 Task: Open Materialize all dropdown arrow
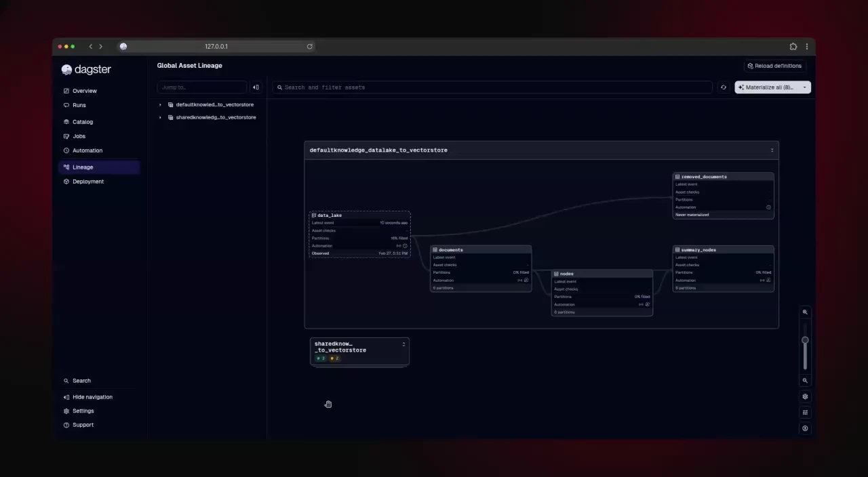coord(805,87)
